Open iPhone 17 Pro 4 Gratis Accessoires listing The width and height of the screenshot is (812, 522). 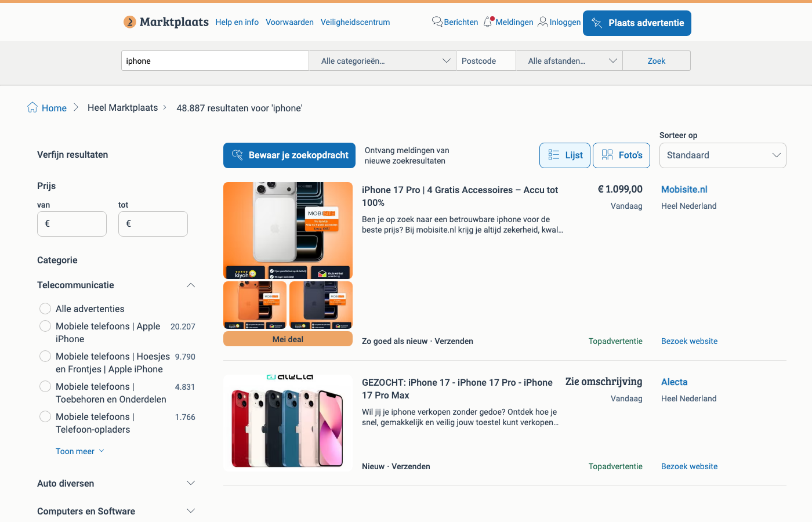[x=460, y=196]
